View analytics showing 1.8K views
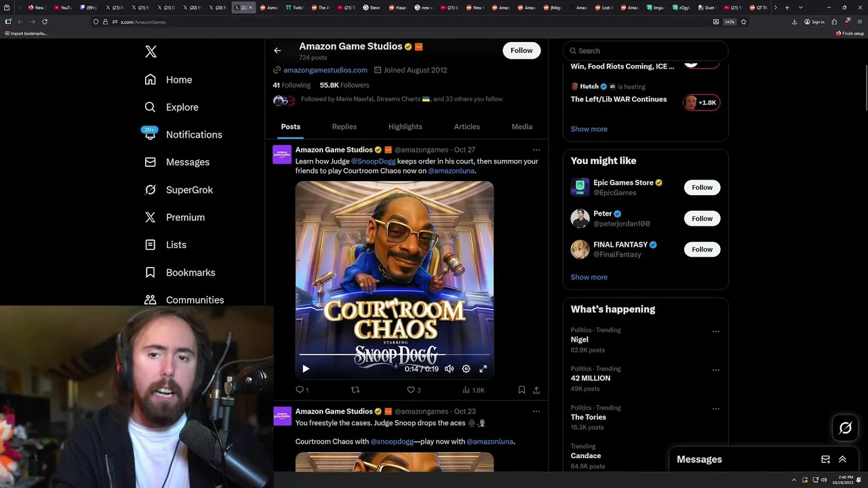Viewport: 868px width, 488px height. (x=473, y=390)
